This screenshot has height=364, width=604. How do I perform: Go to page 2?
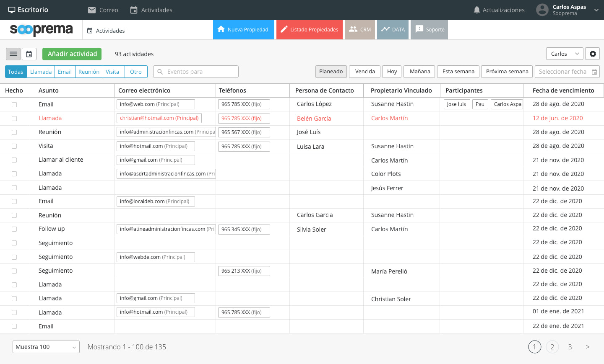click(x=552, y=347)
